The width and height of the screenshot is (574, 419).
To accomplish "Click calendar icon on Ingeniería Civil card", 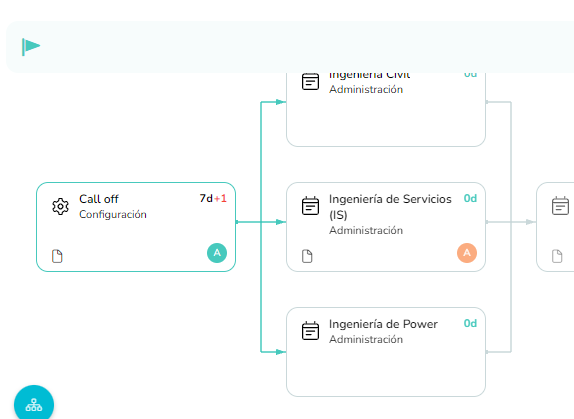I will [x=310, y=81].
